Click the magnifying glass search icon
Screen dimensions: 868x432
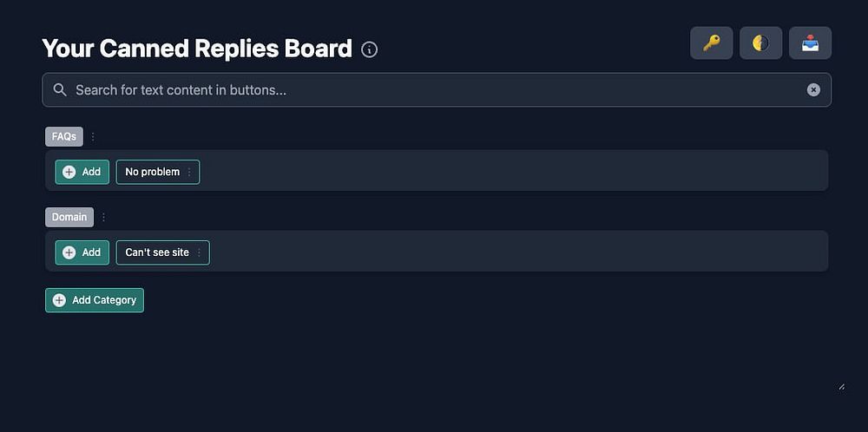[x=60, y=90]
